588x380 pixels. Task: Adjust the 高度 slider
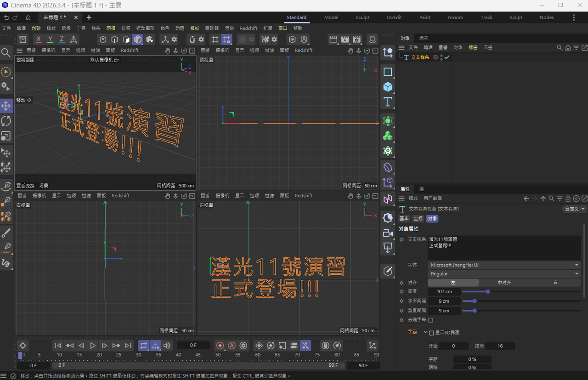pos(521,291)
